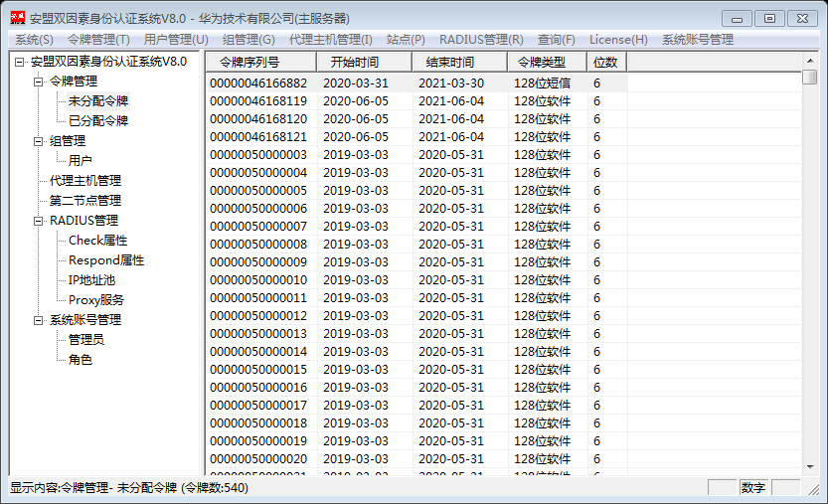Select token row 00000046168121
Screen dimensions: 828x504
coord(416,137)
